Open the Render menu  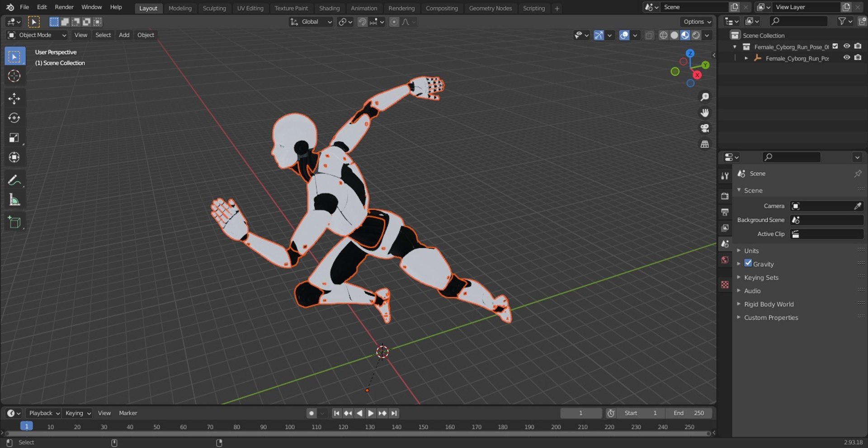(x=64, y=7)
